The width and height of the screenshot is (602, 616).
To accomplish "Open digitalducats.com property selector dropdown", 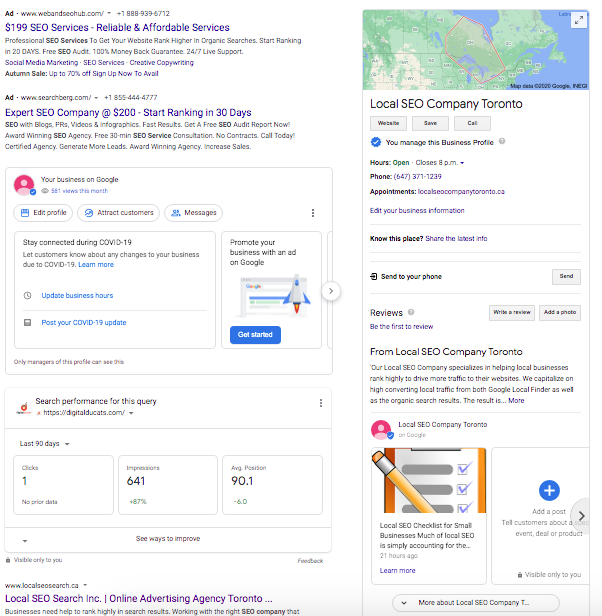I will [131, 413].
